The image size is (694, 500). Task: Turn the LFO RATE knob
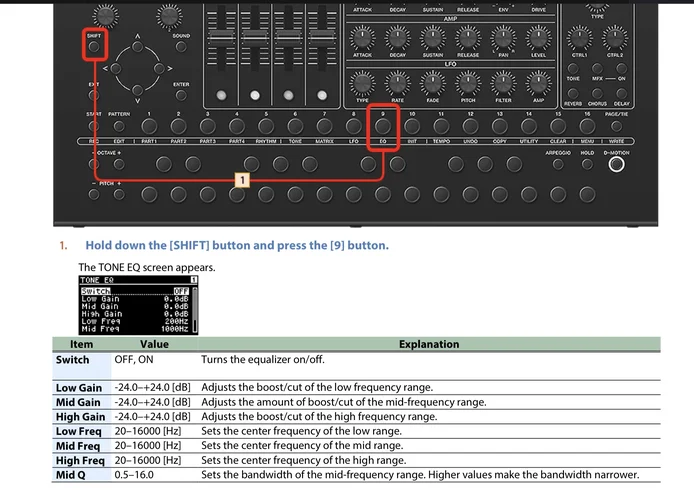tap(398, 83)
